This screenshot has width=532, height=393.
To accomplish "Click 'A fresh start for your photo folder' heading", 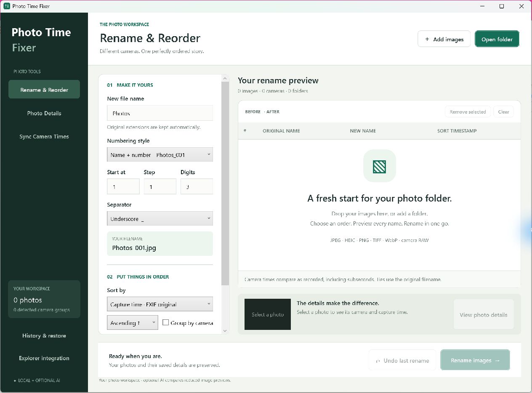I will (380, 198).
